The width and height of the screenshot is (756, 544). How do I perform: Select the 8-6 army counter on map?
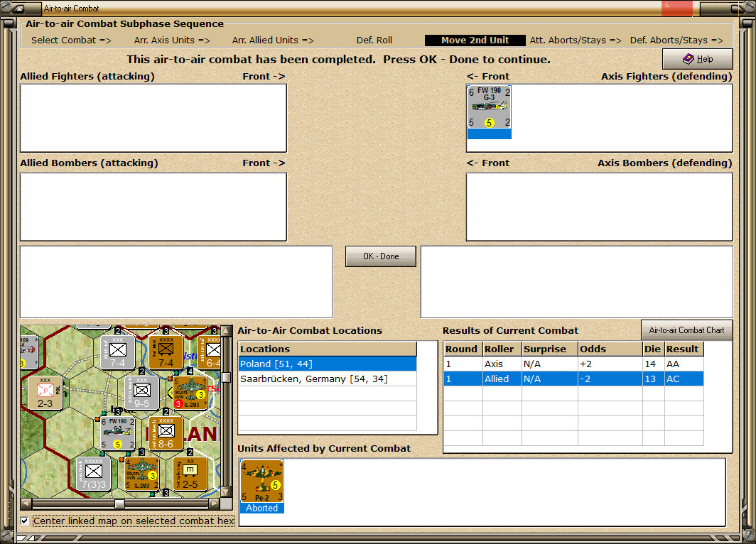166,434
